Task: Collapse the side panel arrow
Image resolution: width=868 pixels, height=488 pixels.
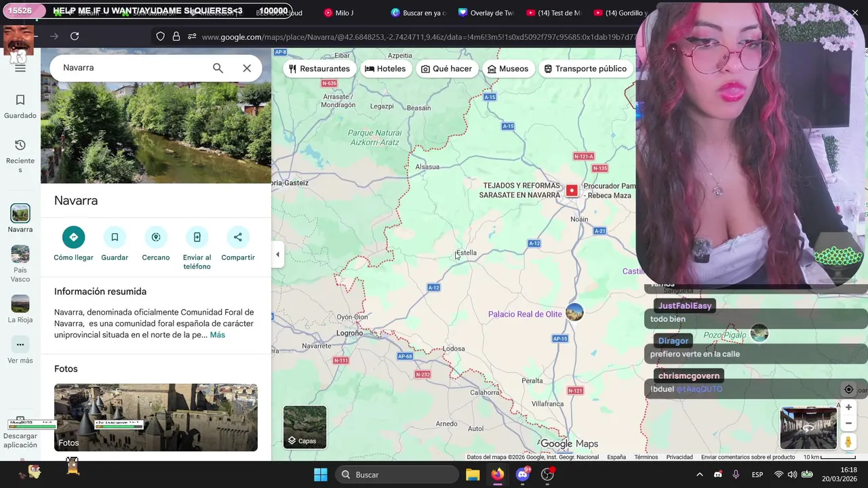Action: pyautogui.click(x=277, y=255)
